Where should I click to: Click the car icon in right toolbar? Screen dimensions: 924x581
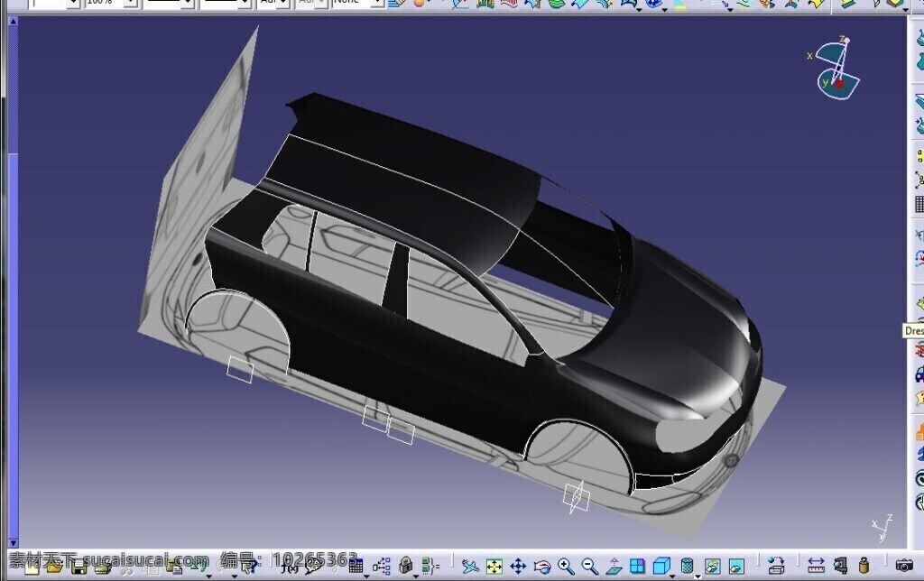tap(919, 373)
